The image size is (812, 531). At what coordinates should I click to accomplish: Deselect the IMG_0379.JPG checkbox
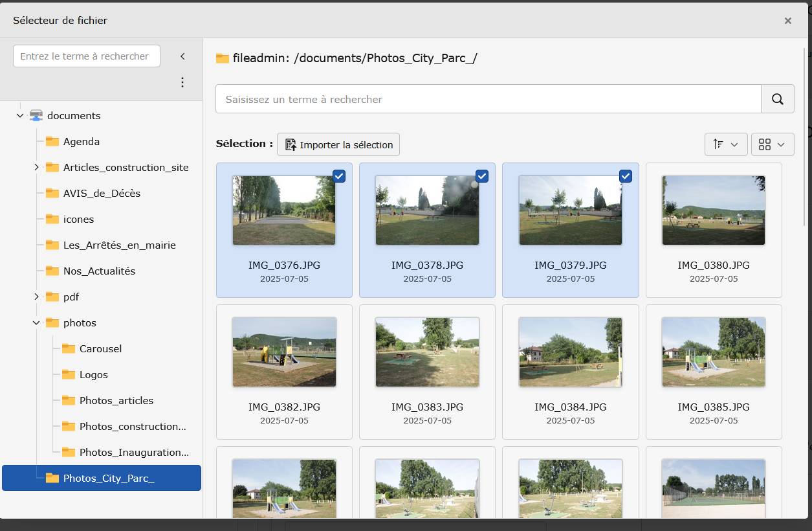point(625,176)
